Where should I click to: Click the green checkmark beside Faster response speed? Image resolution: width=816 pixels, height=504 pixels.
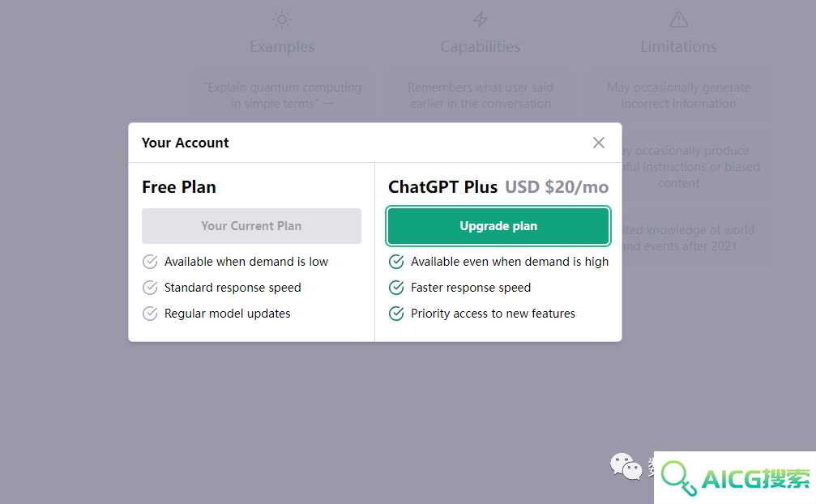tap(396, 288)
